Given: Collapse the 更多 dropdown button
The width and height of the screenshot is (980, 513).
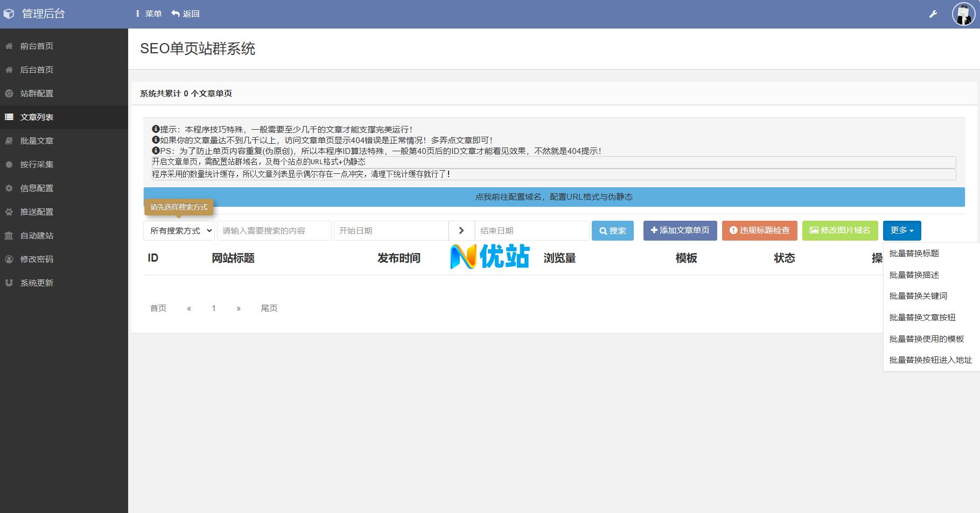Looking at the screenshot, I should coord(902,230).
